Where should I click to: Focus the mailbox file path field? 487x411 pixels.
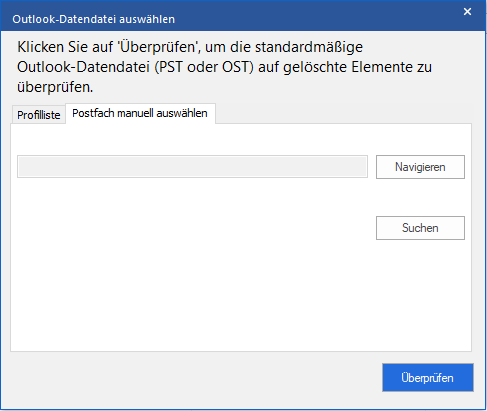pos(192,166)
